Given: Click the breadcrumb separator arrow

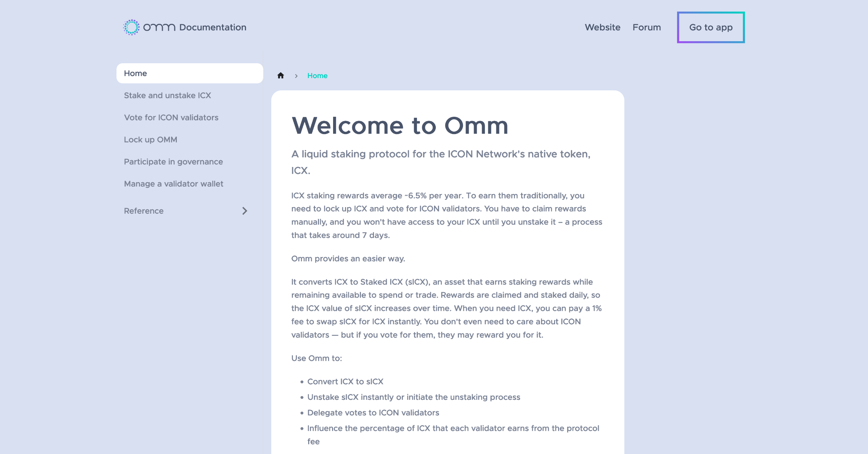Looking at the screenshot, I should (x=297, y=76).
